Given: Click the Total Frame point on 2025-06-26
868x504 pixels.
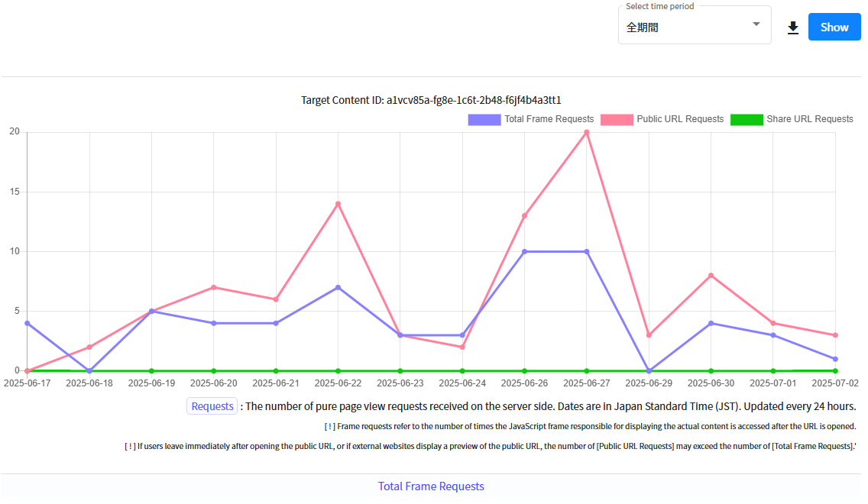Looking at the screenshot, I should (525, 252).
